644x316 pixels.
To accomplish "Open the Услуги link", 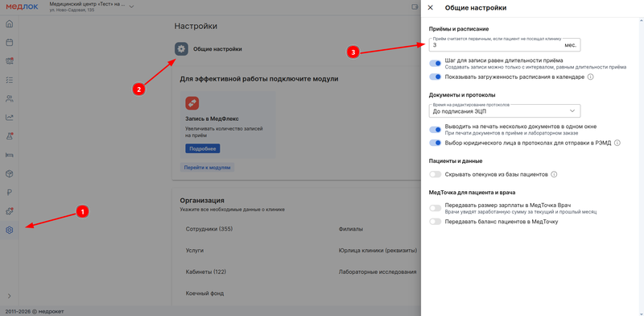I will [x=195, y=250].
